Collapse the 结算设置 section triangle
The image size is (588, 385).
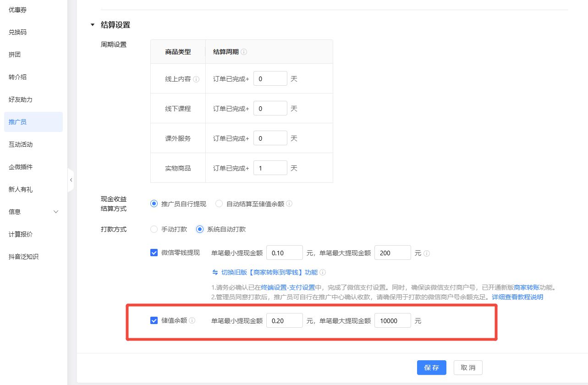coord(93,25)
